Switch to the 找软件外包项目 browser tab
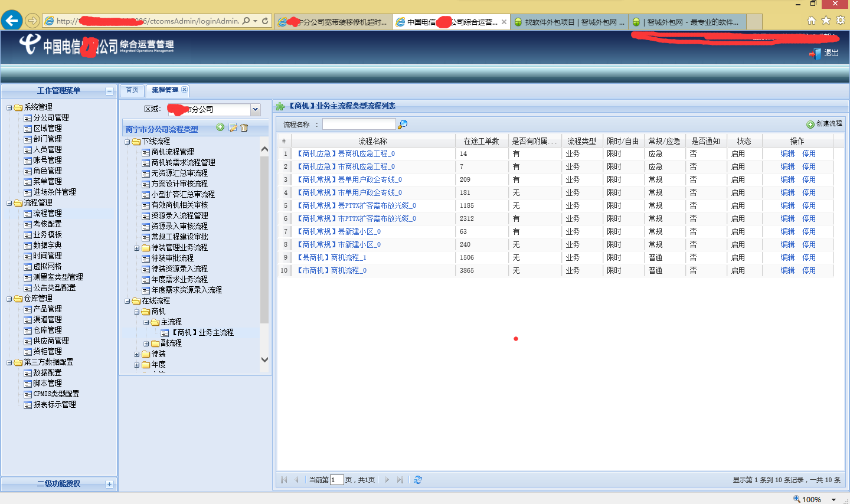Viewport: 850px width, 504px height. 569,22
